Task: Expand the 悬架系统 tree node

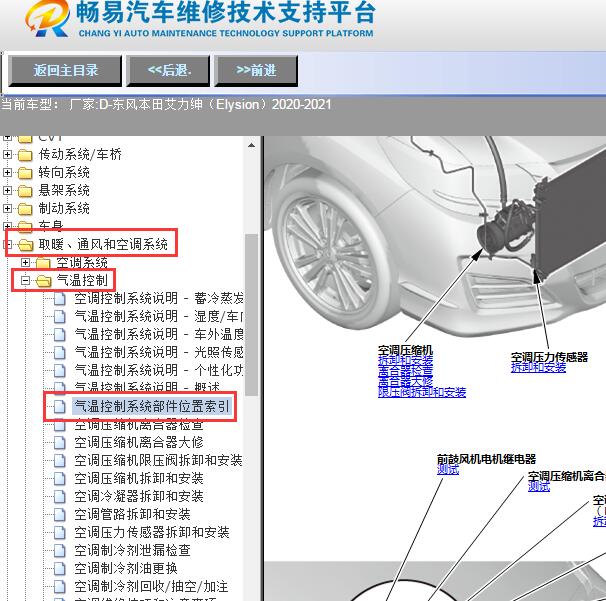Action: tap(7, 190)
